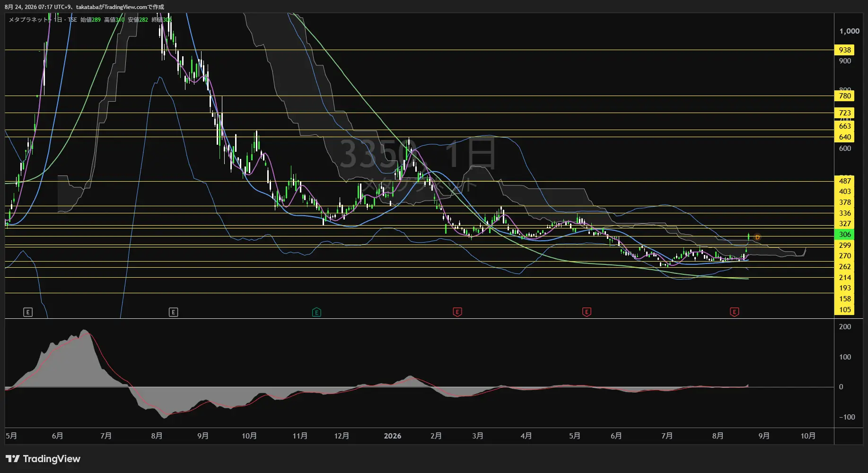Select the 663 price level label
868x473 pixels.
pos(844,126)
